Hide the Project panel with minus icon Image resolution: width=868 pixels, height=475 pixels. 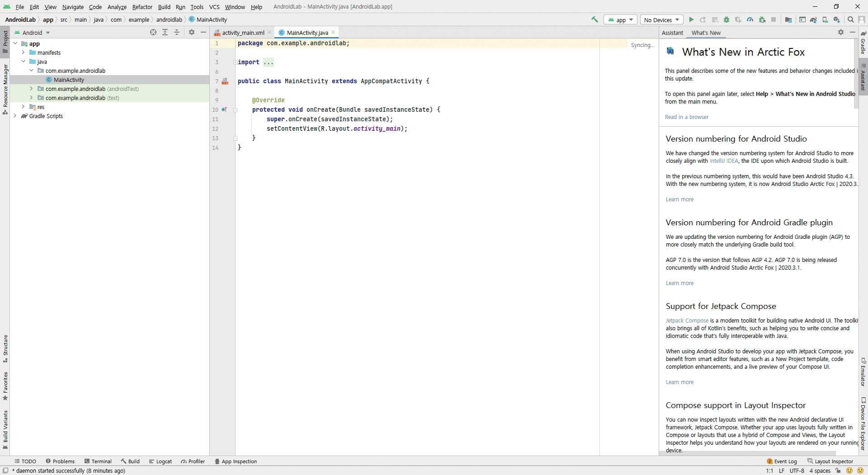(x=203, y=32)
